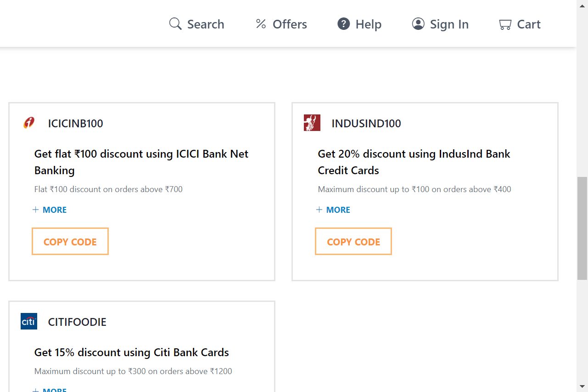Click the IndusInd Bank logo
Screen dimensions: 588x392
(x=312, y=123)
